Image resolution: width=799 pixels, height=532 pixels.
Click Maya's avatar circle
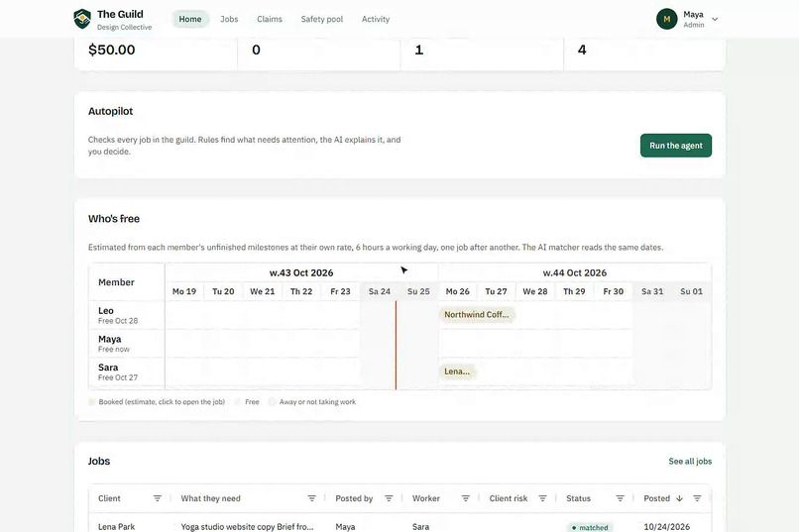click(x=666, y=19)
